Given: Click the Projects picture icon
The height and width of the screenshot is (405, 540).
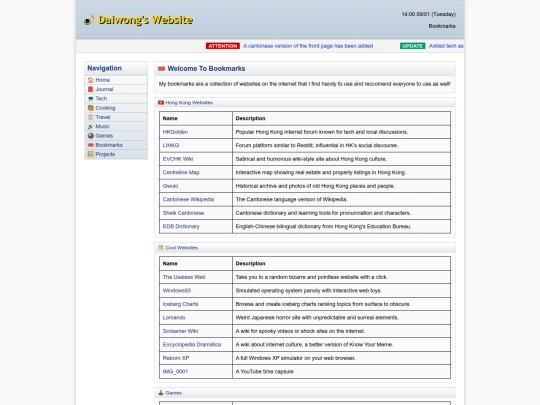Looking at the screenshot, I should point(91,154).
